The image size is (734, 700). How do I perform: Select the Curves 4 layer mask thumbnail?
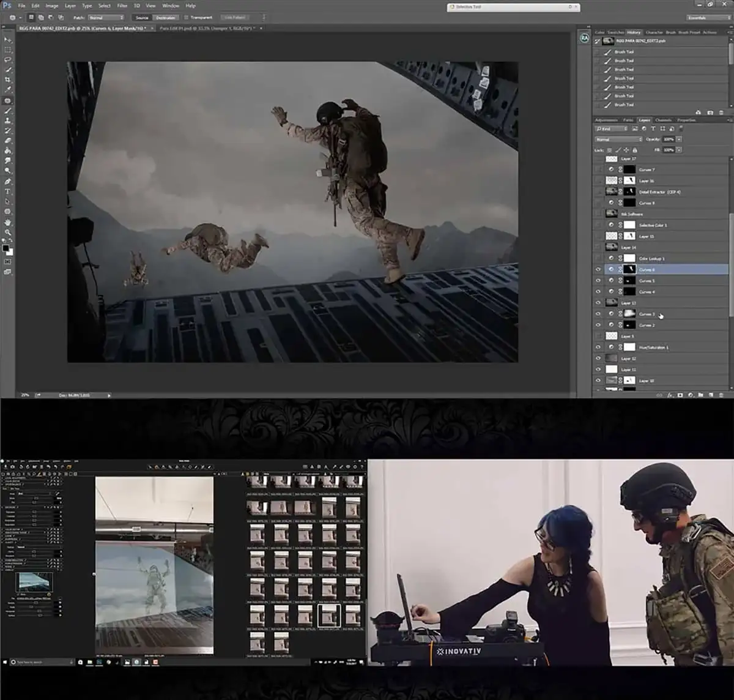[629, 292]
